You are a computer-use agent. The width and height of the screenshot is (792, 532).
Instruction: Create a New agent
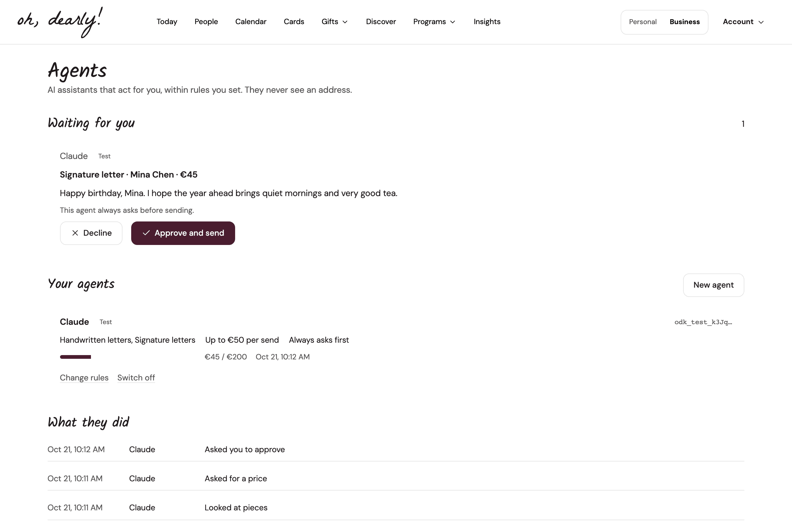point(713,285)
